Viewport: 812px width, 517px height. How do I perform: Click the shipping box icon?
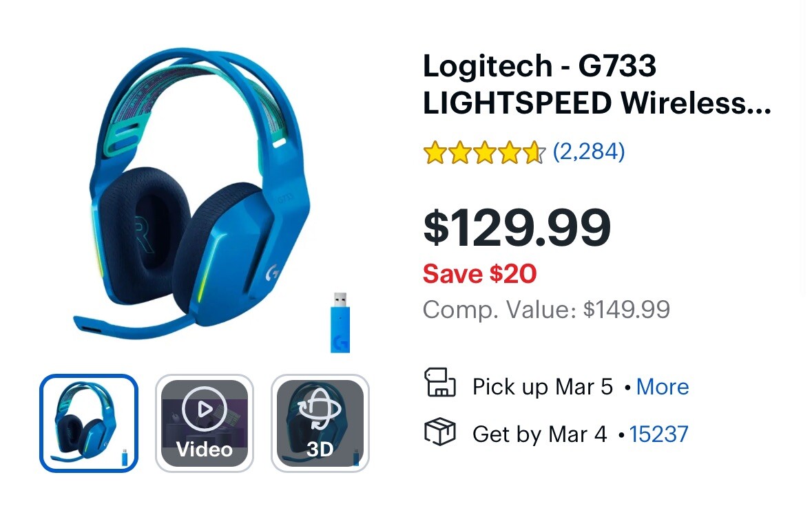pyautogui.click(x=439, y=432)
